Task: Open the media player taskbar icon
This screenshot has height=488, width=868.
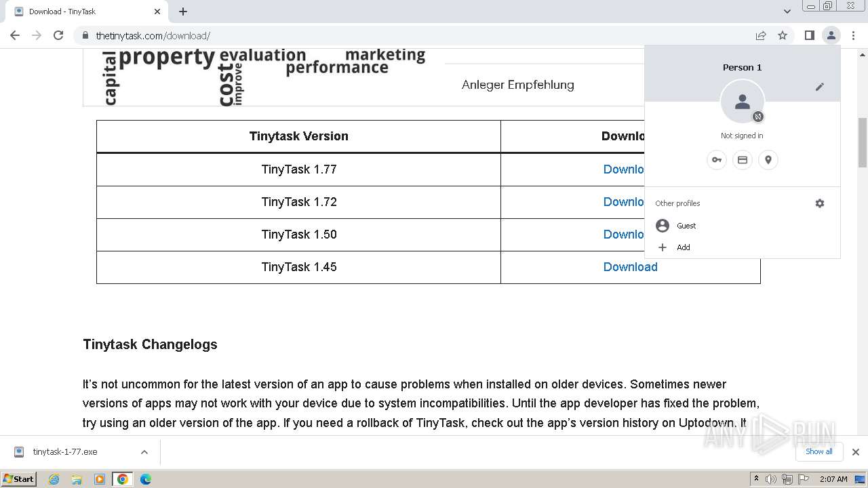Action: pos(100,479)
